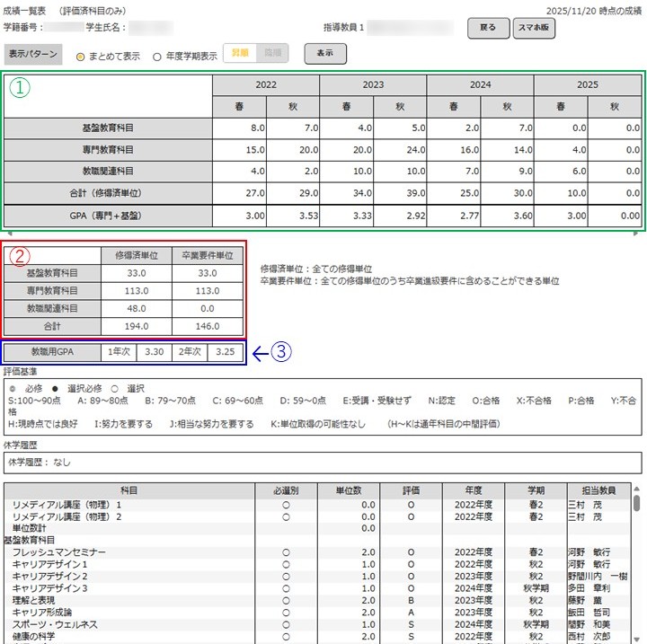Click the GPA（専門＋基盤） row label
The height and width of the screenshot is (644, 647).
[x=108, y=216]
